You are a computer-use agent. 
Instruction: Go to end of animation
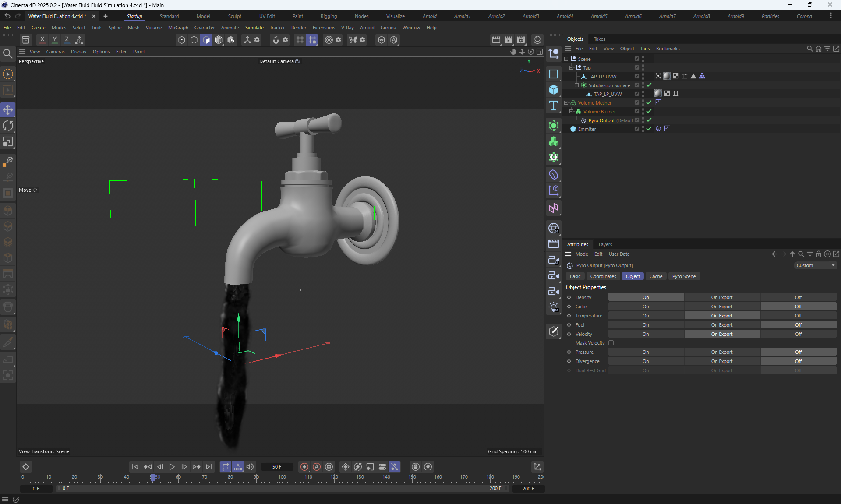coord(209,467)
